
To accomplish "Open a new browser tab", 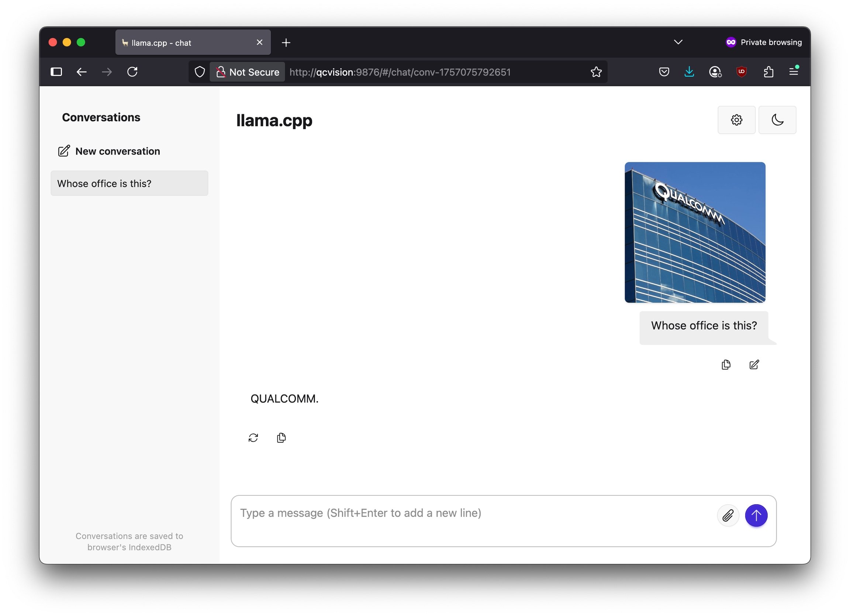I will point(286,43).
